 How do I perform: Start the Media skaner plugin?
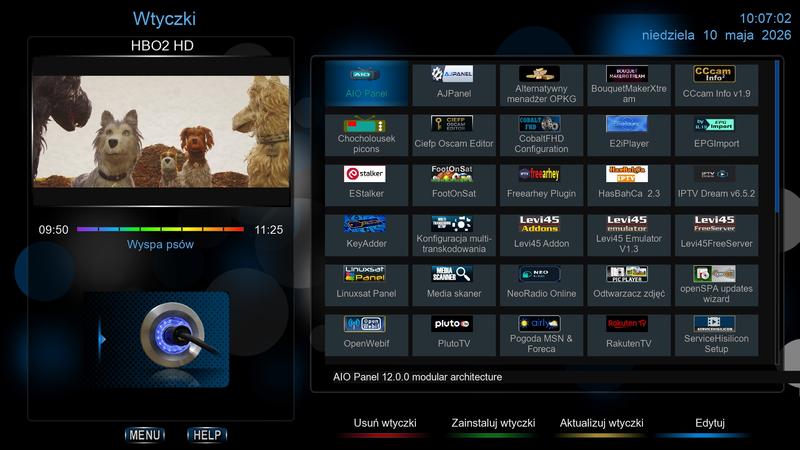pos(454,285)
